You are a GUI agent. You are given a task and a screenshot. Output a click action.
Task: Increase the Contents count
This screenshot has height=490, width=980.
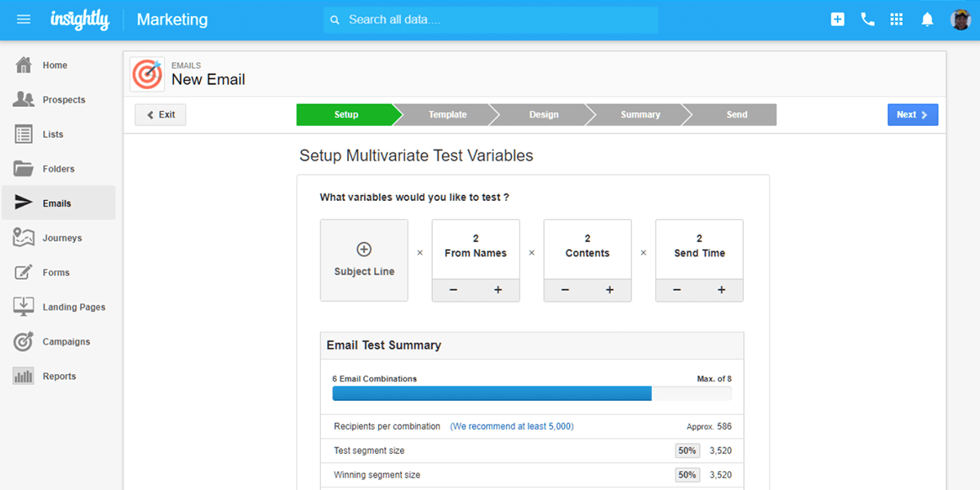point(609,291)
